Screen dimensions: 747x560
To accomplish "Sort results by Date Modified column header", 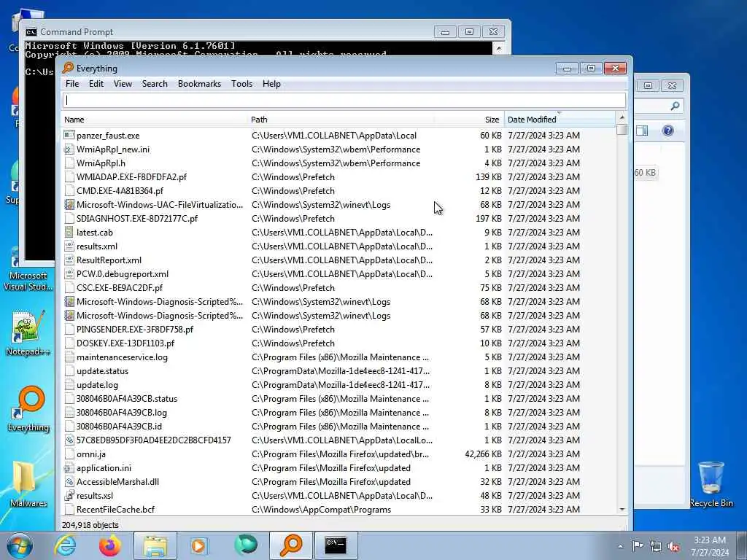I will tap(560, 120).
